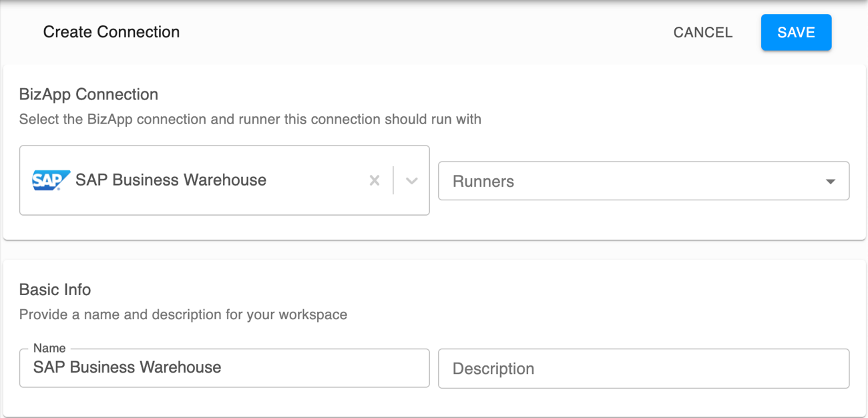Click the chevron beside SAP Business Warehouse
868x418 pixels.
click(x=411, y=180)
